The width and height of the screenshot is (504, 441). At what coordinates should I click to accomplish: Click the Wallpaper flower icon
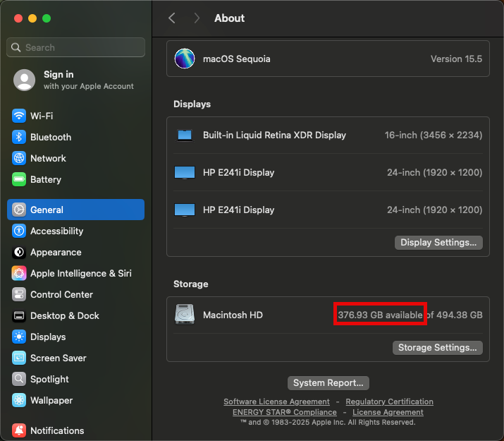[19, 401]
